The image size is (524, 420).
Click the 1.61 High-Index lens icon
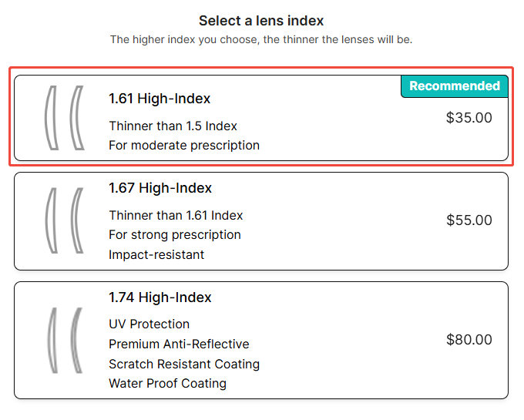(65, 118)
